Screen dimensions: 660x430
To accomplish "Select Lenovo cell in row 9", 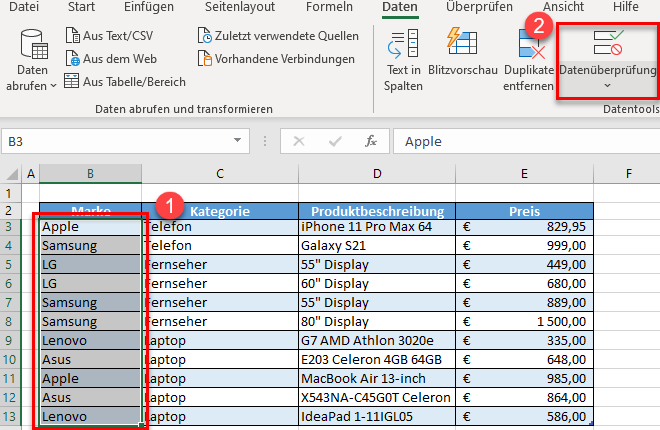I will coord(90,340).
